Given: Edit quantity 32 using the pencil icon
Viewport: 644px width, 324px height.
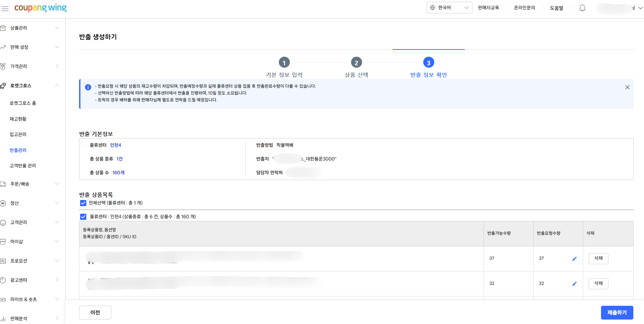Looking at the screenshot, I should pos(574,284).
